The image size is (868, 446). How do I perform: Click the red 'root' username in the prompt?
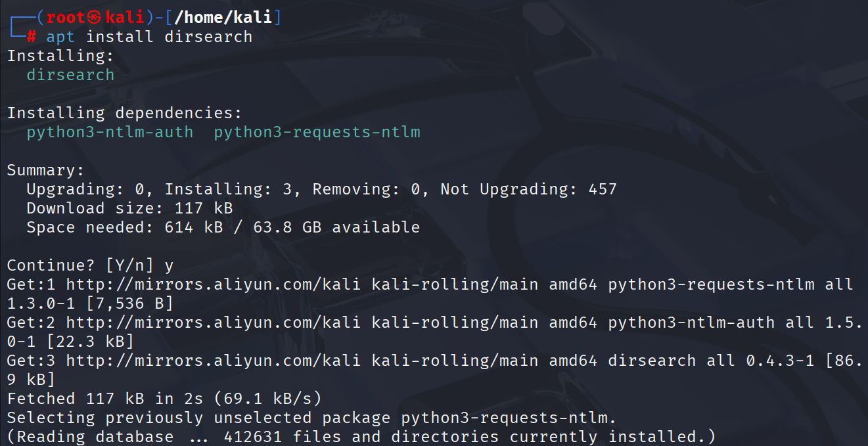pos(65,18)
